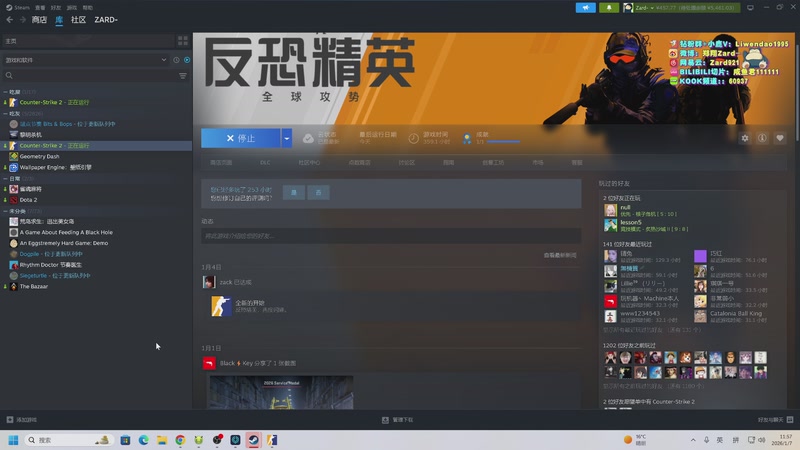This screenshot has height=450, width=800.
Task: View the achievements progress bar
Action: (503, 142)
